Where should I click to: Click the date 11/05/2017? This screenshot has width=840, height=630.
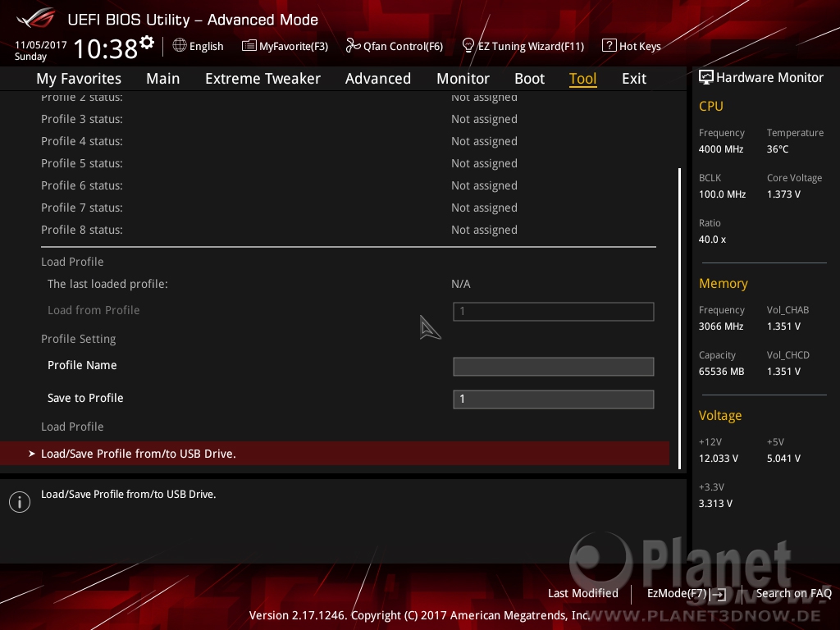[x=41, y=45]
